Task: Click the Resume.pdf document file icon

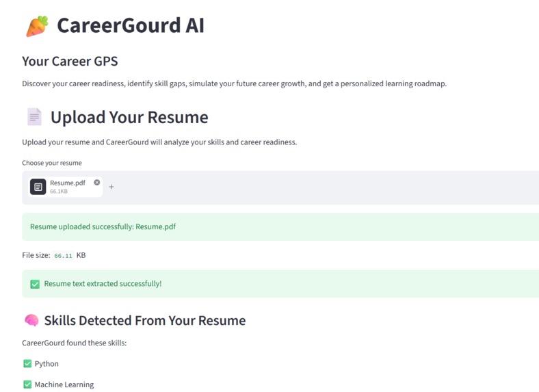Action: pos(38,187)
